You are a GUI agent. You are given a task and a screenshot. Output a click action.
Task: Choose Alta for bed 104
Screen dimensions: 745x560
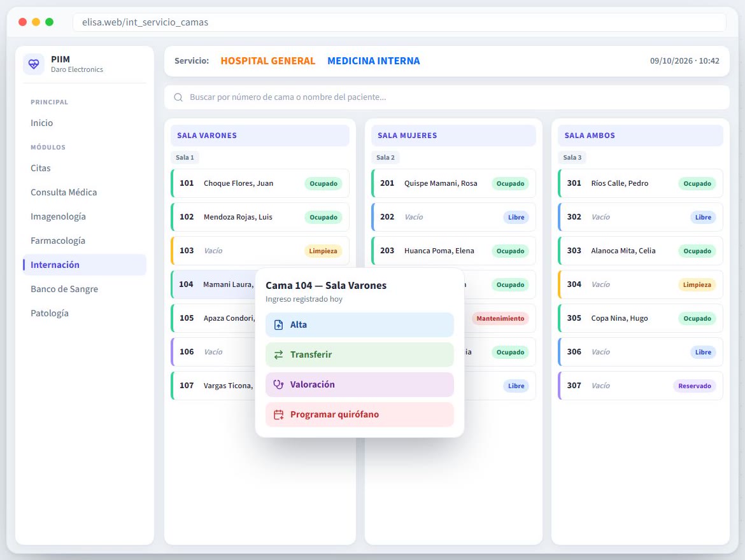[x=360, y=325]
